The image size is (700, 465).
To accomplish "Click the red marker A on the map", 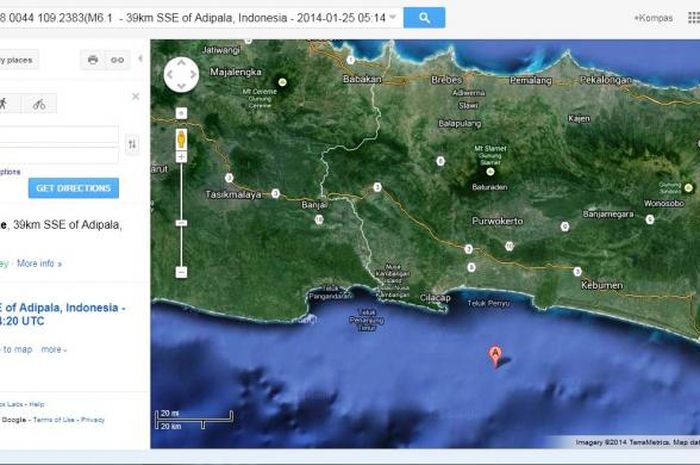I will (495, 356).
